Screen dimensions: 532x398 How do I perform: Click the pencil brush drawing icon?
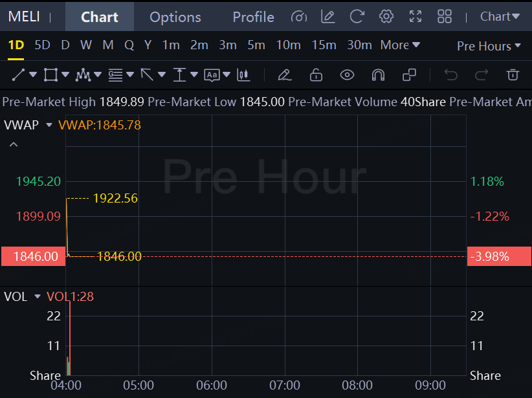click(x=285, y=75)
